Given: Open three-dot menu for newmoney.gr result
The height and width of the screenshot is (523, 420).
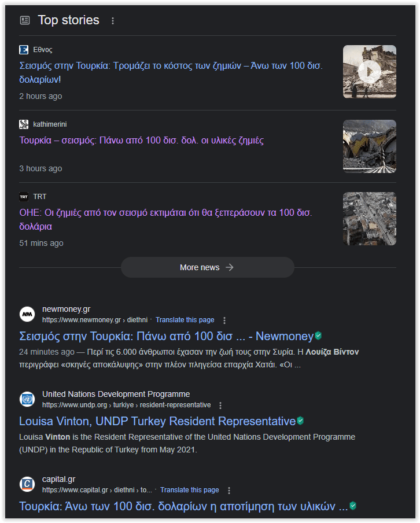Looking at the screenshot, I should 224,321.
